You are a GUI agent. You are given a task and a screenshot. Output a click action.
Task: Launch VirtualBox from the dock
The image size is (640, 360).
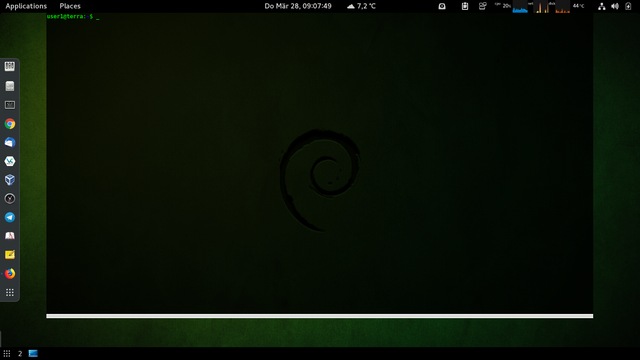[x=10, y=180]
